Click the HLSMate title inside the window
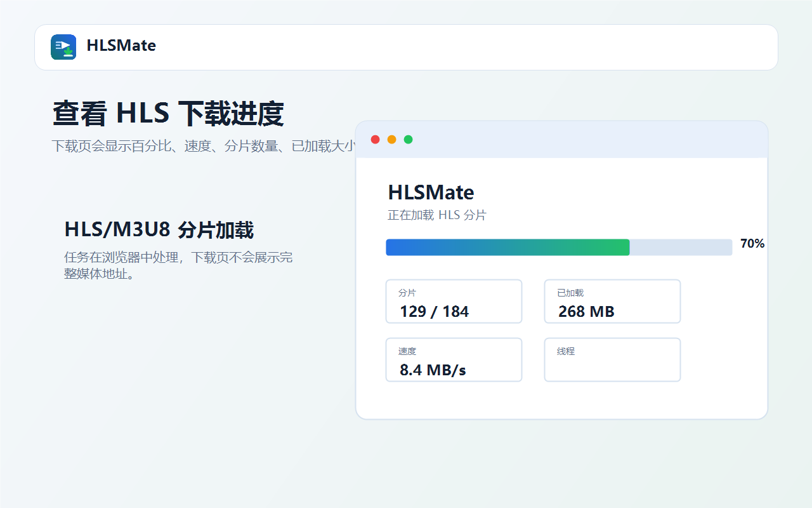Viewport: 812px width, 508px height. pos(431,192)
